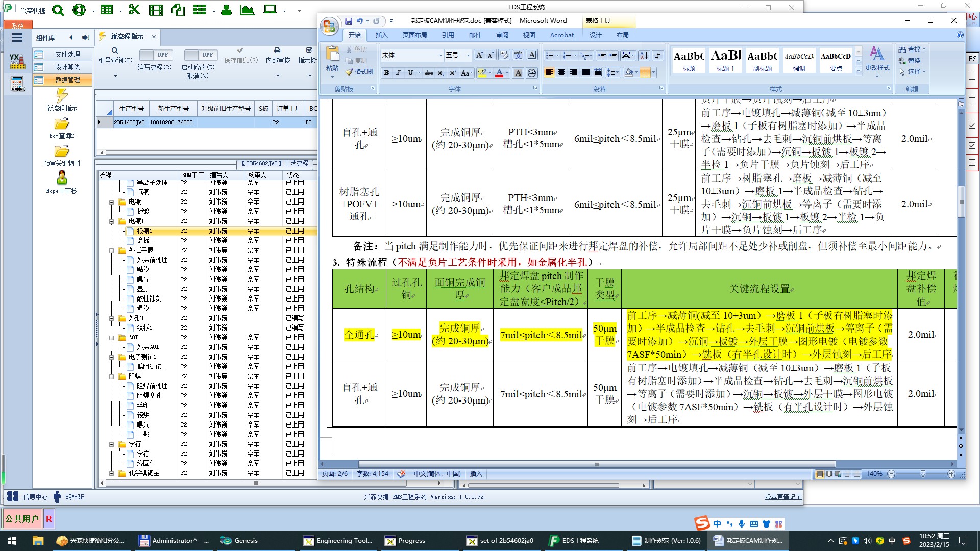Switch to the 页面布局 ribbon tab

click(x=414, y=35)
